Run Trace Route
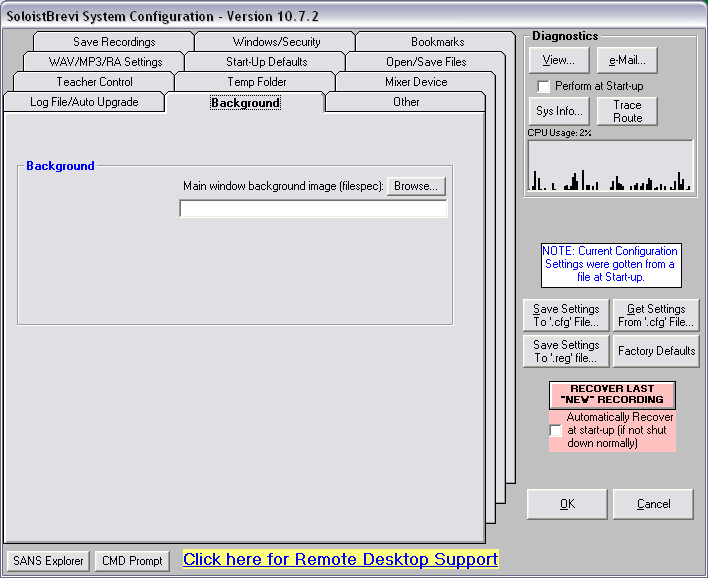 (x=627, y=111)
